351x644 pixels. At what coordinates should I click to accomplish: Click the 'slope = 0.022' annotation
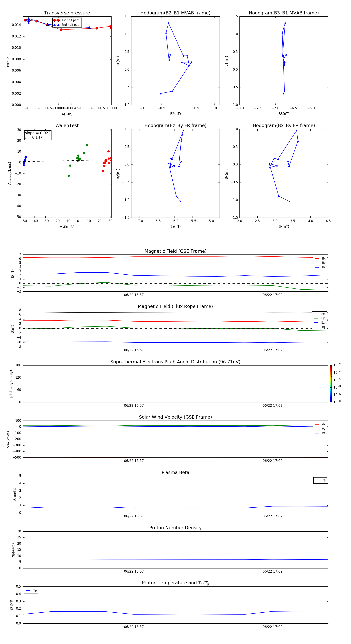pos(37,133)
